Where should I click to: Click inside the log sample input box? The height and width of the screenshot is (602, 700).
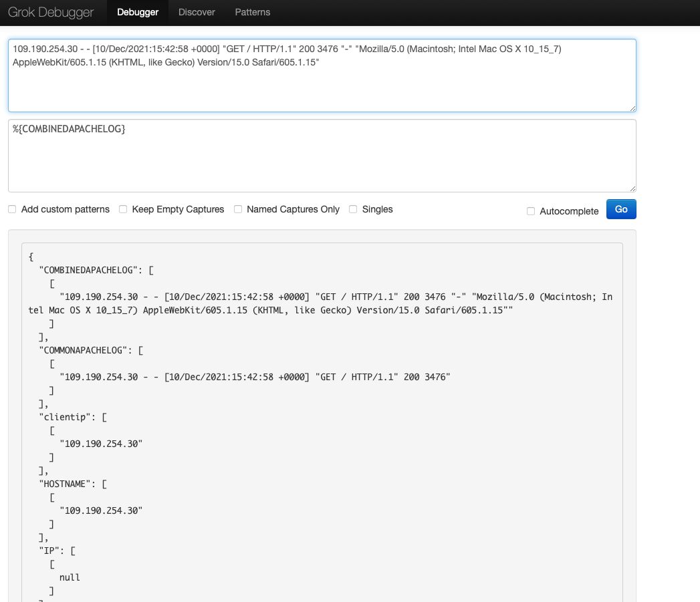coord(321,80)
